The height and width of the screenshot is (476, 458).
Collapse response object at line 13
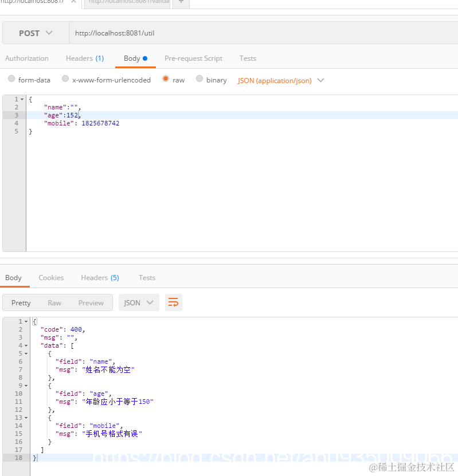coord(26,418)
